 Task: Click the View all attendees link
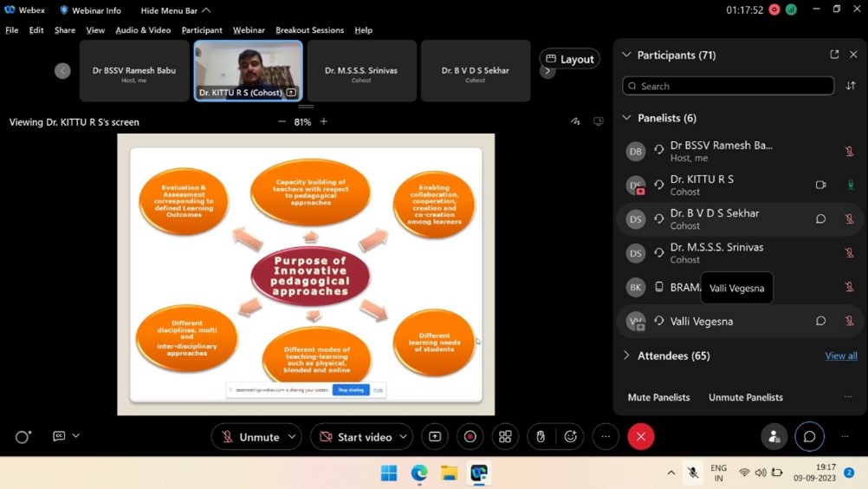click(x=840, y=355)
